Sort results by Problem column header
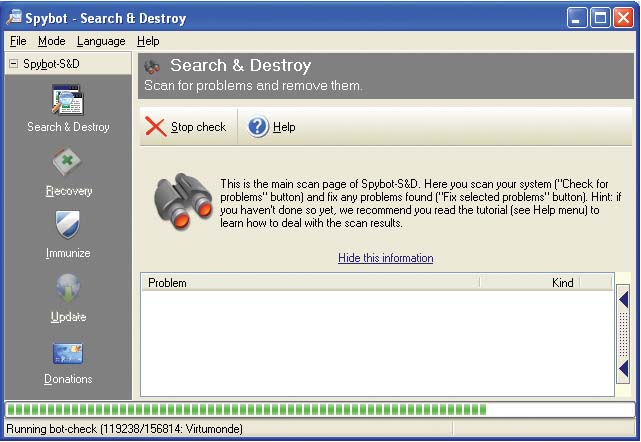The width and height of the screenshot is (641, 442). click(x=310, y=283)
